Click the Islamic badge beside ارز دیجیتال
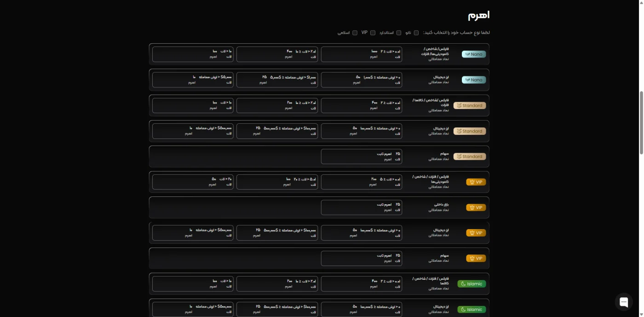The width and height of the screenshot is (644, 317). pos(471,309)
